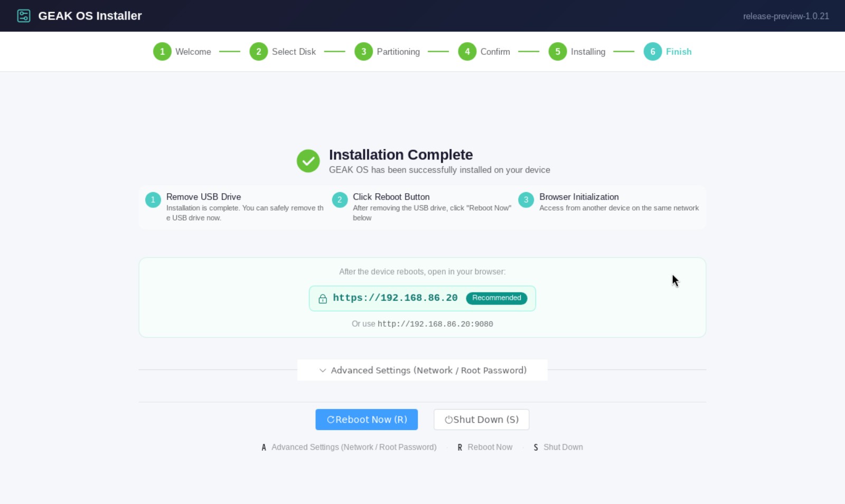Select the Partitioning step label

coord(398,52)
